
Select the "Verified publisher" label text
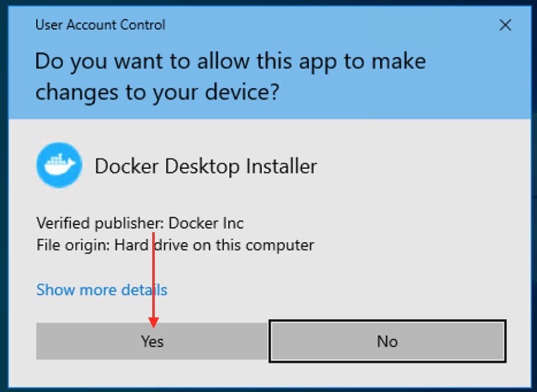(x=99, y=223)
